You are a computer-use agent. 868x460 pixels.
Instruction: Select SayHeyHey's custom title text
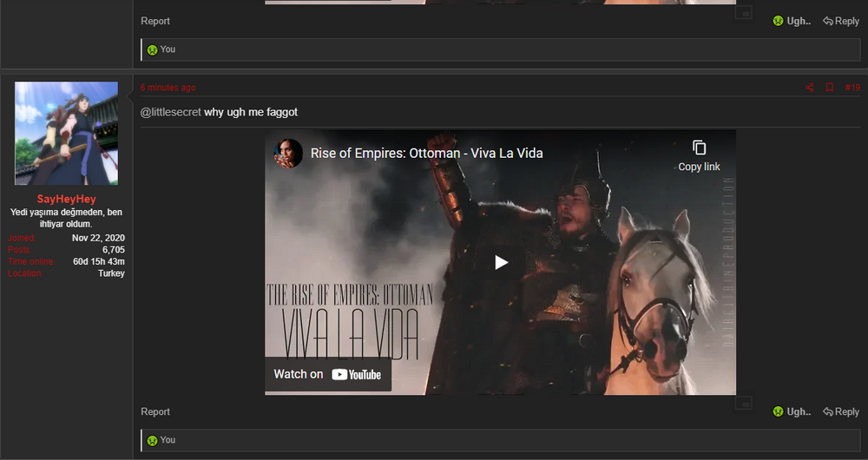(67, 218)
